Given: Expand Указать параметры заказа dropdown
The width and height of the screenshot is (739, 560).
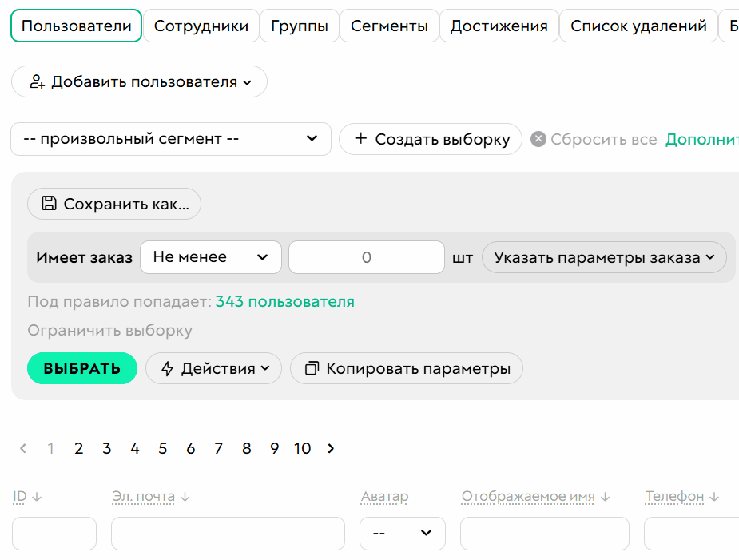Looking at the screenshot, I should click(604, 257).
